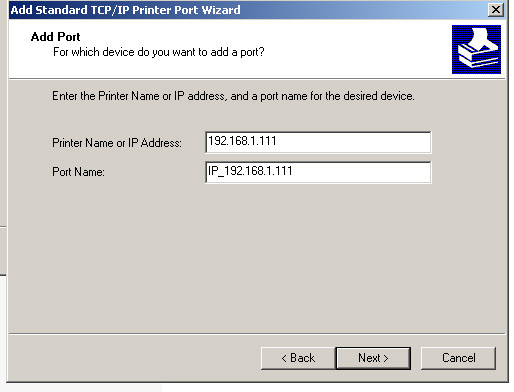The width and height of the screenshot is (514, 392).
Task: Click the 192.168.1.111 text in the IP address field
Action: click(242, 141)
